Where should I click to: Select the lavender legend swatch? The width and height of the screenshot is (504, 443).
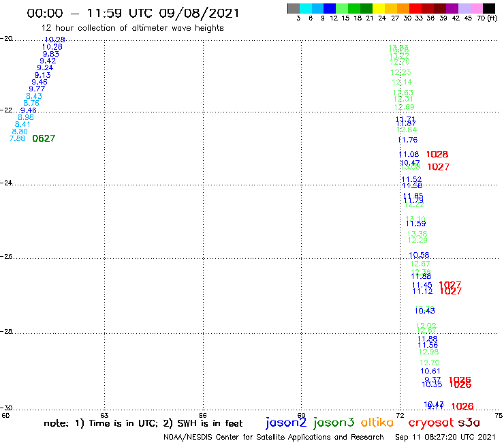pyautogui.click(x=464, y=8)
